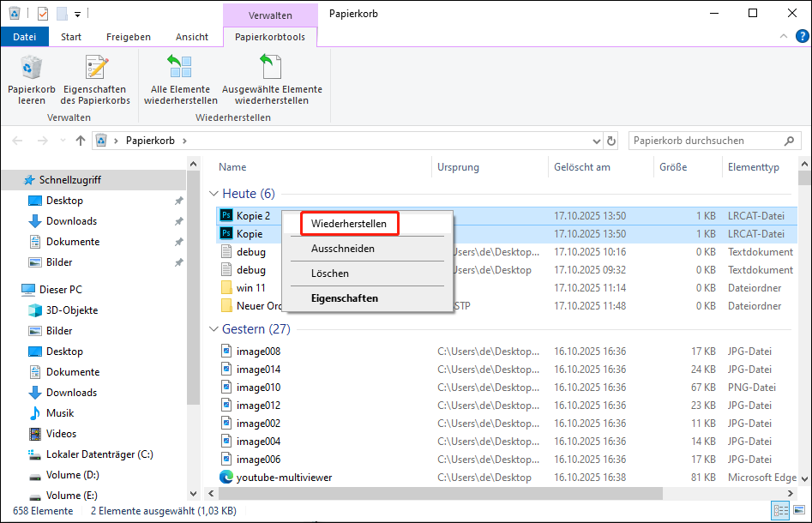Collapse the ribbon with the chevron

coord(782,37)
